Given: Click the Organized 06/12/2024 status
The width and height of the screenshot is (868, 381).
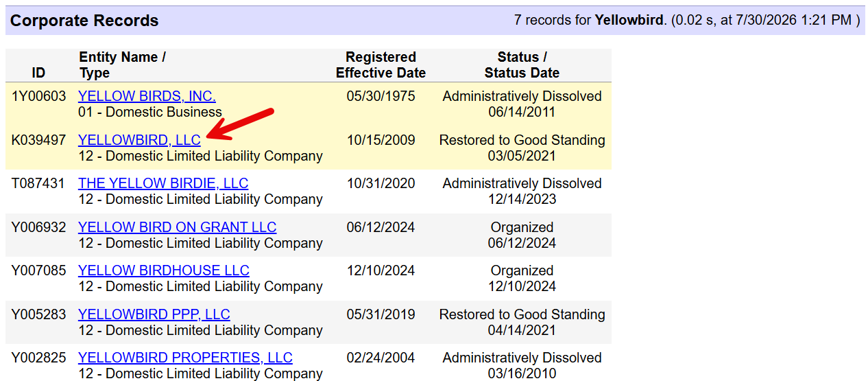Looking at the screenshot, I should pyautogui.click(x=522, y=235).
